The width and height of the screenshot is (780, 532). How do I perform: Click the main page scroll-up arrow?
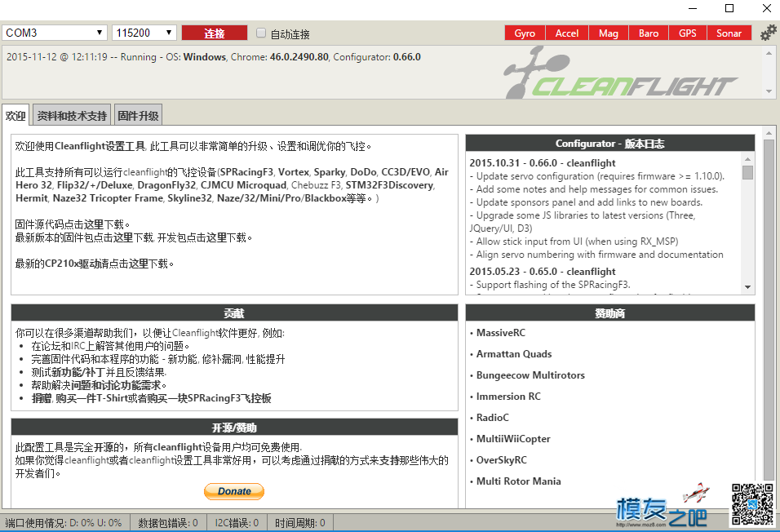click(769, 132)
